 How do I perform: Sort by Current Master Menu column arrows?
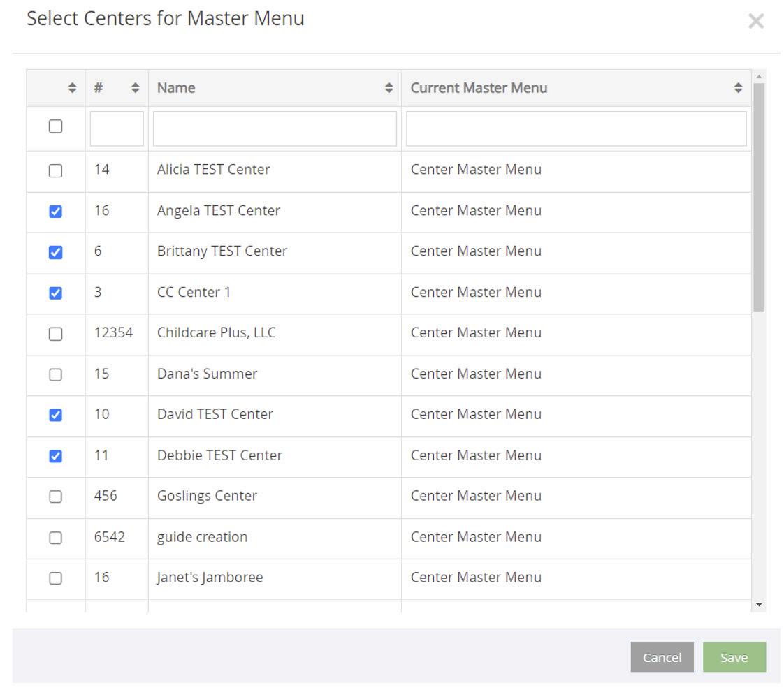pos(738,88)
